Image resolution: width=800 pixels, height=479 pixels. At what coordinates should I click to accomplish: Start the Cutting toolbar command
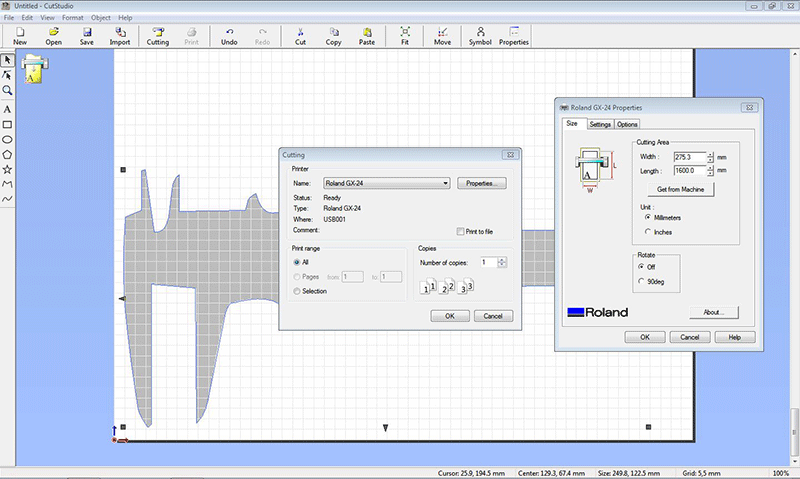point(158,36)
